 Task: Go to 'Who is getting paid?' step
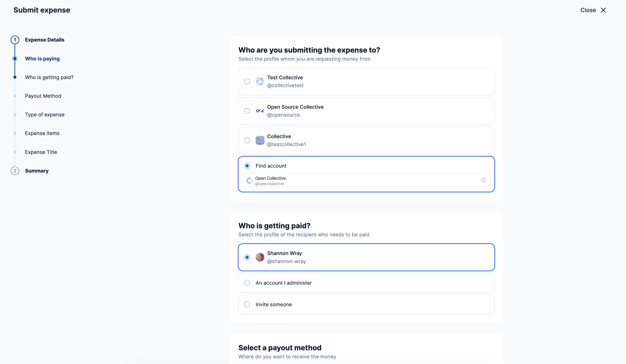coord(49,78)
